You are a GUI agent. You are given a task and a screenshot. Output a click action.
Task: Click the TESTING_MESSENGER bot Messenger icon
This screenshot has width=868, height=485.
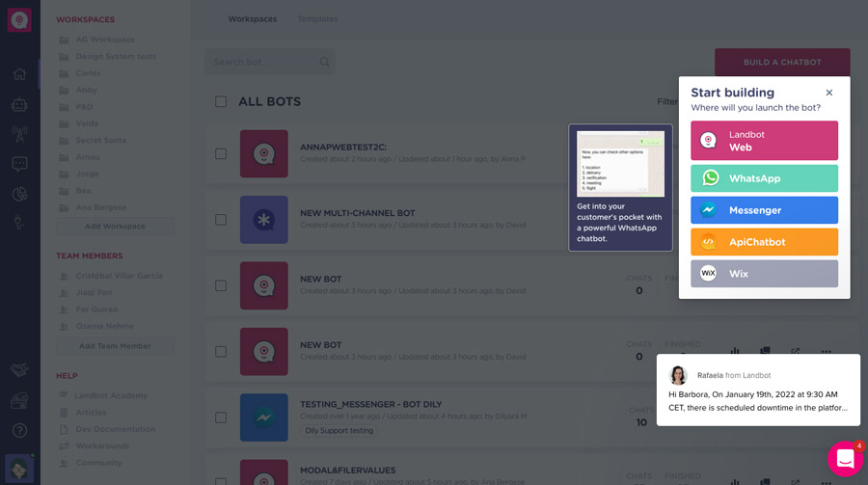(x=263, y=418)
